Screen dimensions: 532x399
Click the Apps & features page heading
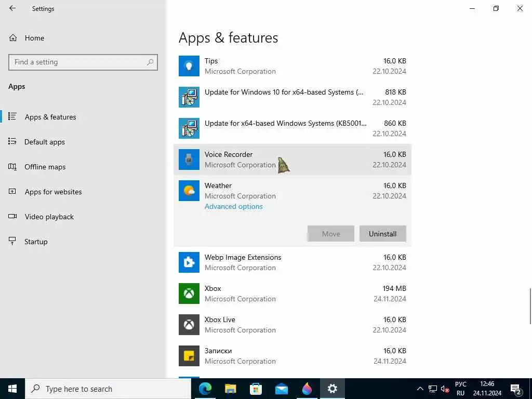pos(228,37)
